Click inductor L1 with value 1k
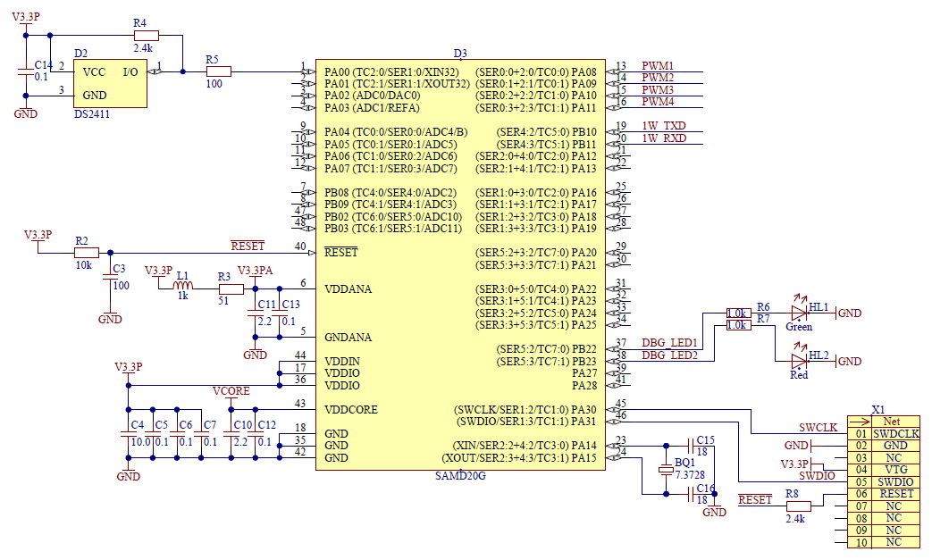The width and height of the screenshot is (932, 560). tap(182, 283)
